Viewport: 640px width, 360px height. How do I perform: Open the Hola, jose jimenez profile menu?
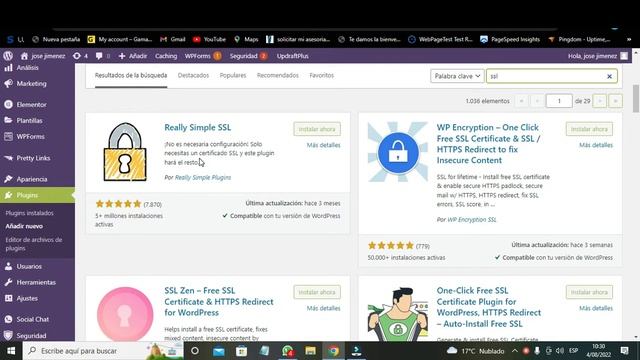point(598,56)
